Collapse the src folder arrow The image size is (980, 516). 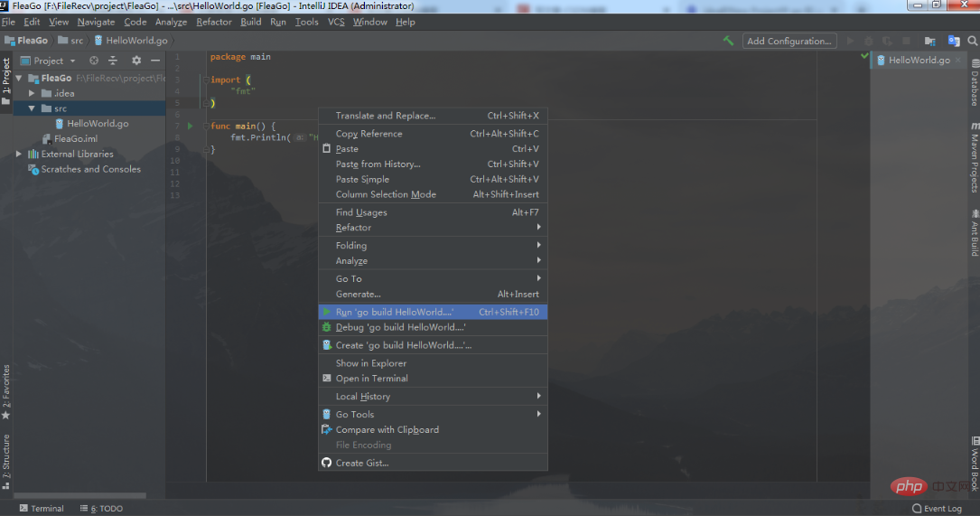coord(32,108)
